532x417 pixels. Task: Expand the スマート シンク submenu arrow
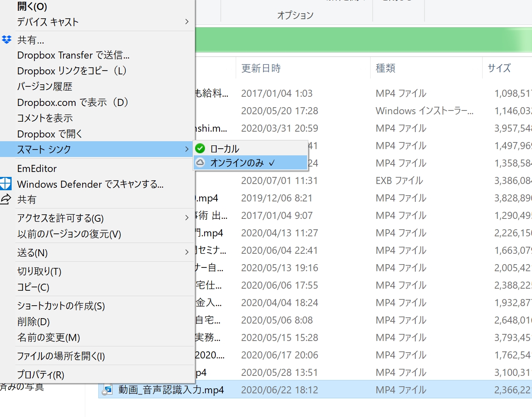[187, 149]
